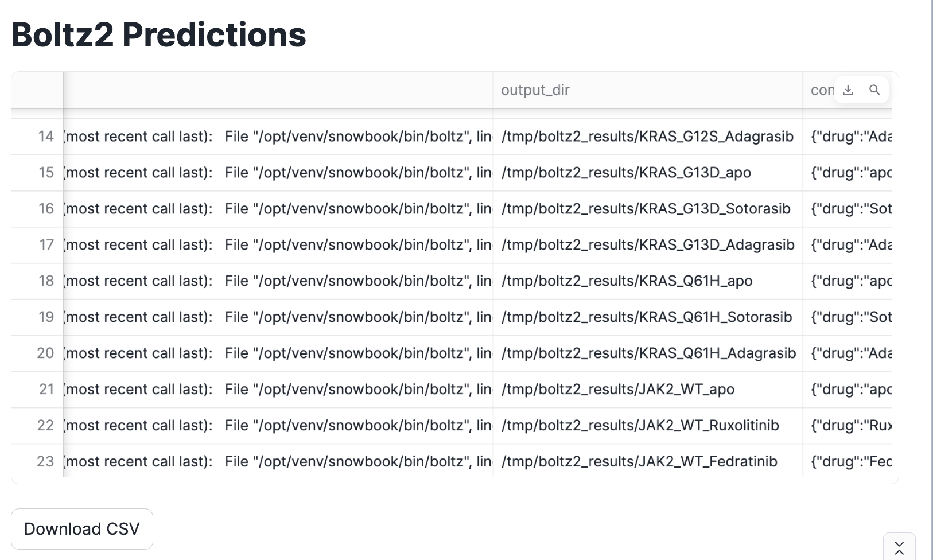Click the KRAS_G12S_Adagrasib output path cell
Viewport: 933px width, 560px height.
(x=647, y=137)
